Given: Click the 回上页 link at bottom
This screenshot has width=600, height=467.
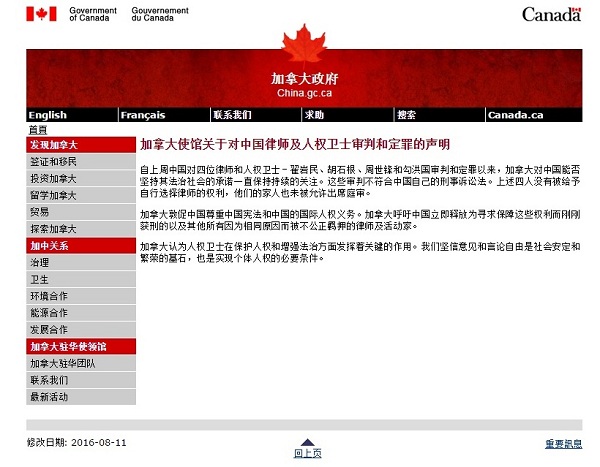Looking at the screenshot, I should (x=308, y=454).
